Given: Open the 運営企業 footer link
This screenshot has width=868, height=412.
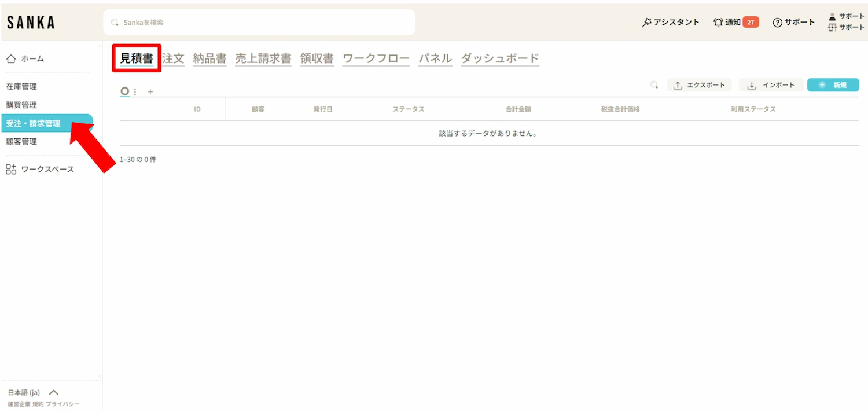Looking at the screenshot, I should (19, 404).
